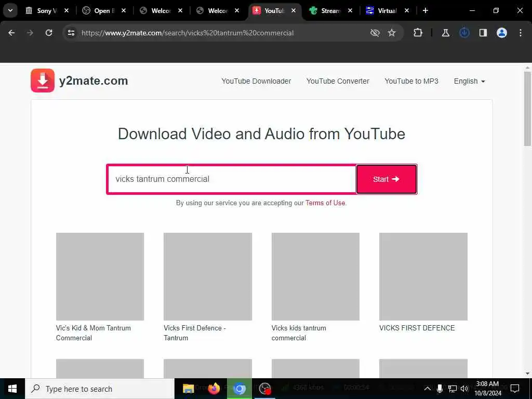Open Chrome from the taskbar
Viewport: 532px width, 399px height.
pyautogui.click(x=239, y=389)
